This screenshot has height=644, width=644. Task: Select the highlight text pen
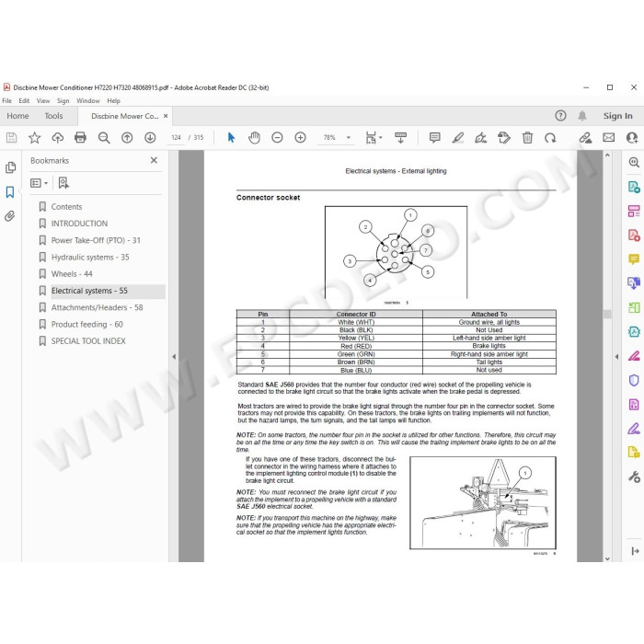point(457,138)
